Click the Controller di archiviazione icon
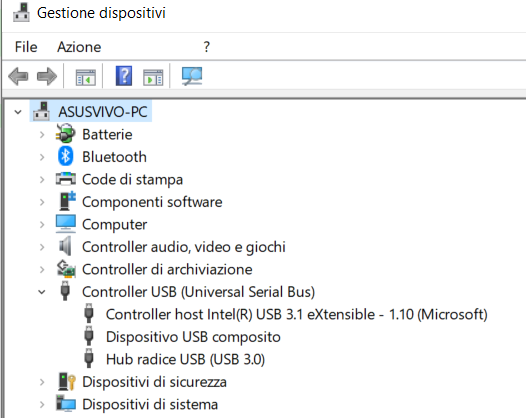This screenshot has height=418, width=526. [x=66, y=269]
